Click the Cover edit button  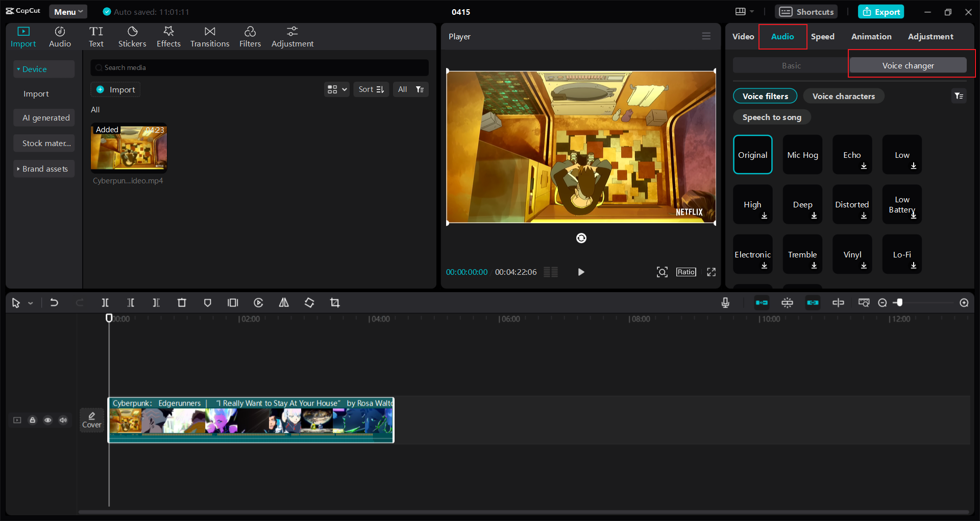click(x=92, y=420)
